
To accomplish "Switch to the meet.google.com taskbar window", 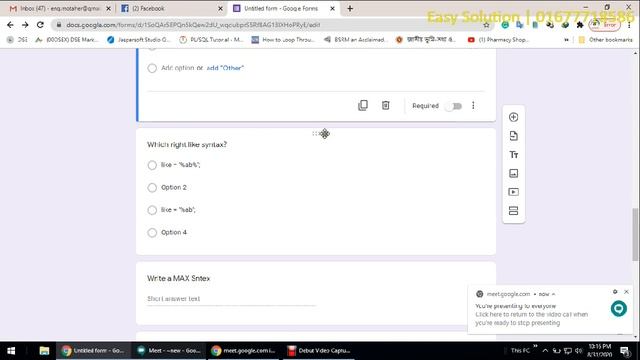I will click(244, 351).
